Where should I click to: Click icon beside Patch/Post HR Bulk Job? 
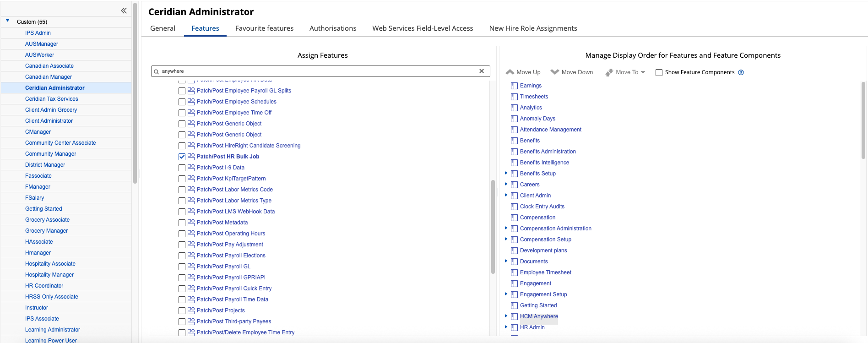tap(191, 157)
